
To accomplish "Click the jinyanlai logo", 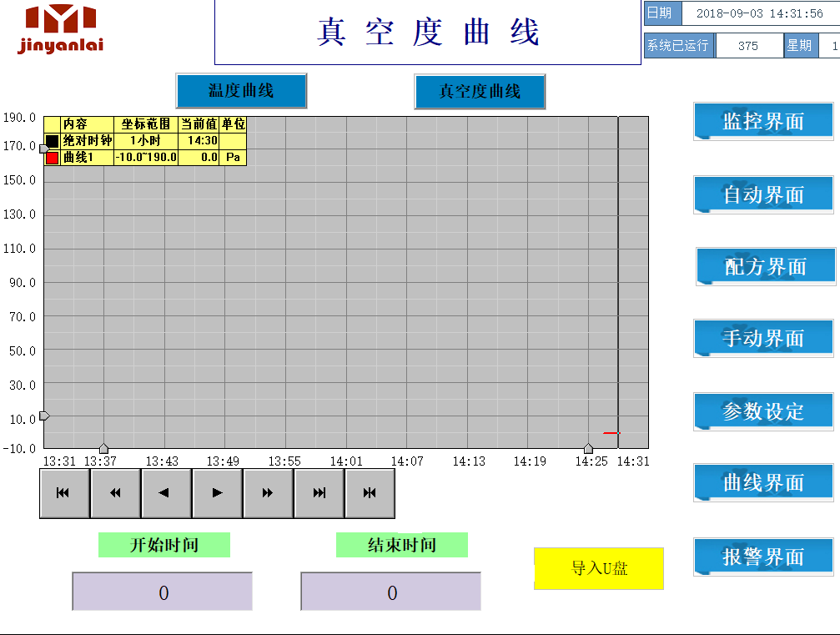I will coord(61,28).
